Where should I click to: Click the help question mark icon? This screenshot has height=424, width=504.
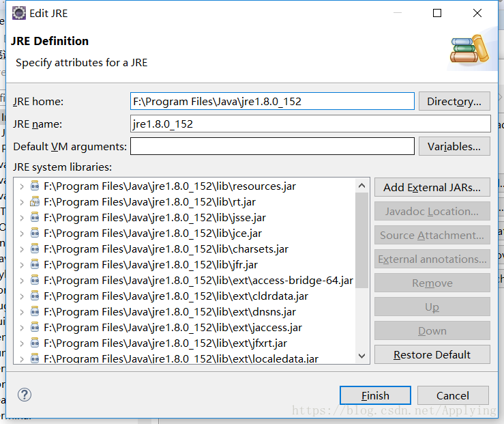(x=25, y=395)
